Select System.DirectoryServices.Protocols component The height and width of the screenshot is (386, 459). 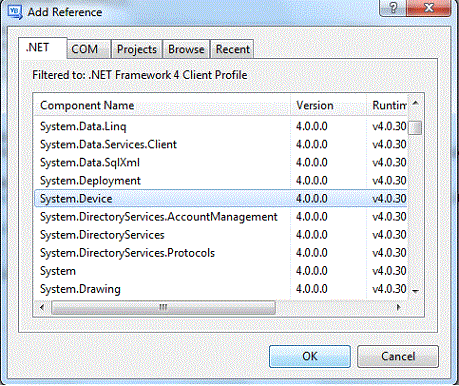point(220,253)
